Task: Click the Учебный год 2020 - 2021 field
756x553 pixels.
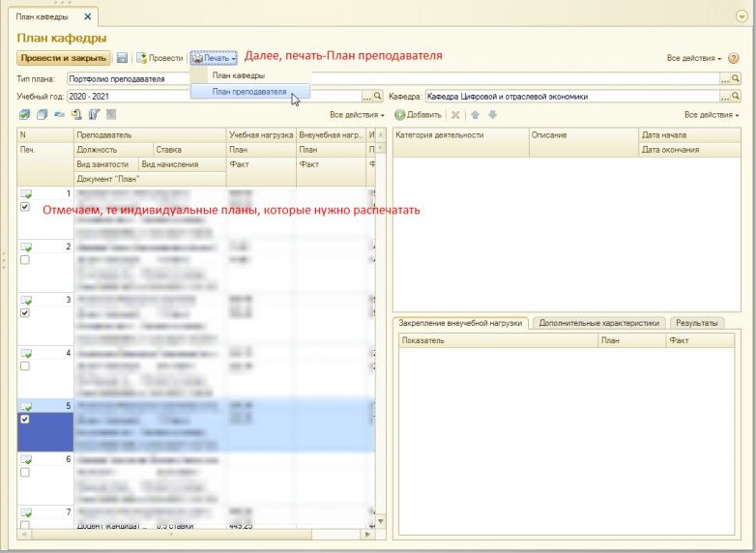Action: point(215,97)
